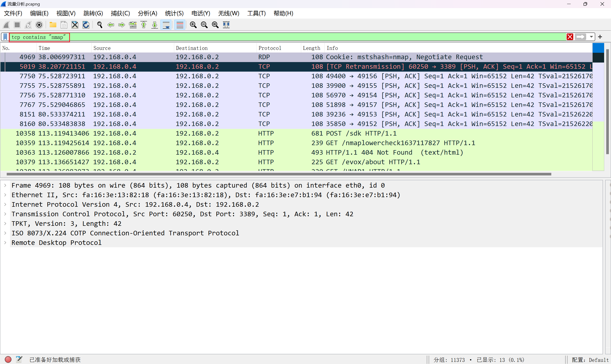This screenshot has height=364, width=611.
Task: Expand the TPKT Version 3 node
Action: coord(5,224)
